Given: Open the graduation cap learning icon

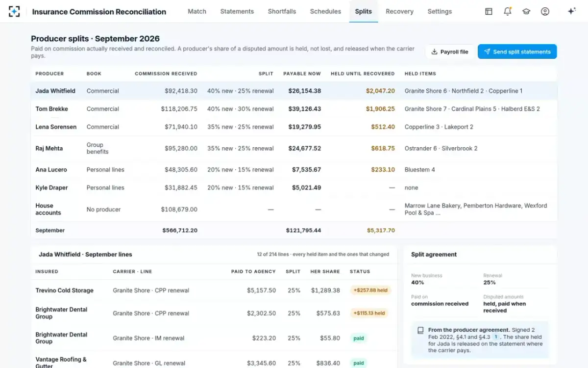Looking at the screenshot, I should point(526,11).
